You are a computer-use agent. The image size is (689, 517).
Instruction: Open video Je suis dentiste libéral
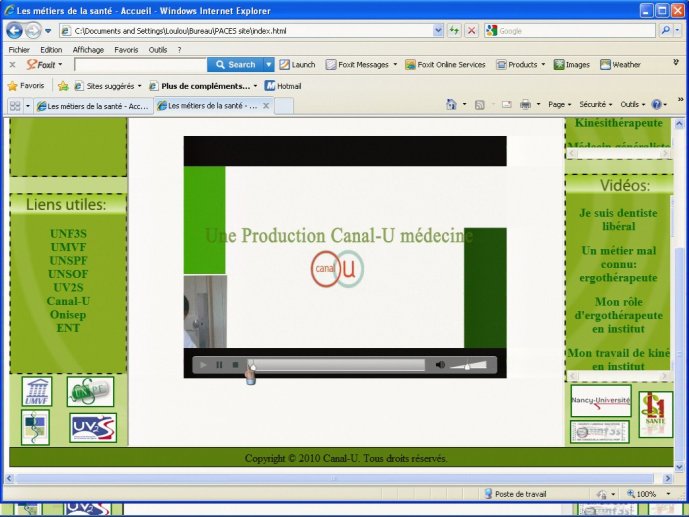(x=618, y=220)
